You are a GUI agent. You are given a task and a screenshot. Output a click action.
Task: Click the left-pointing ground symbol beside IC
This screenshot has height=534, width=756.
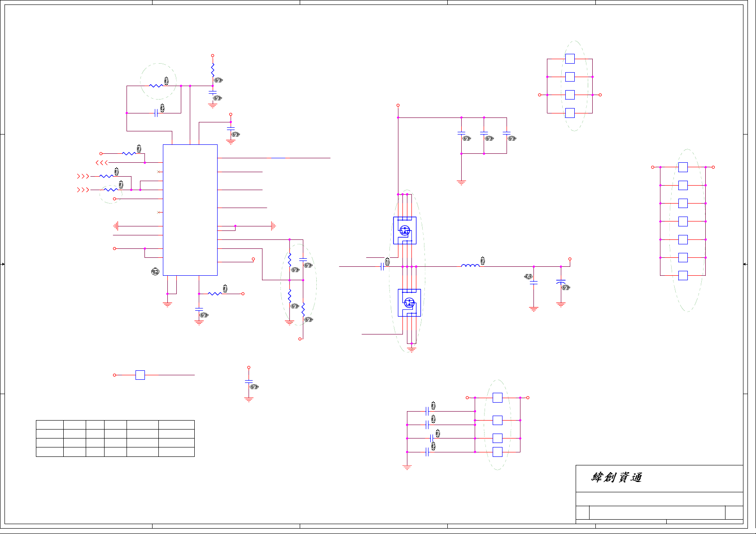point(116,226)
